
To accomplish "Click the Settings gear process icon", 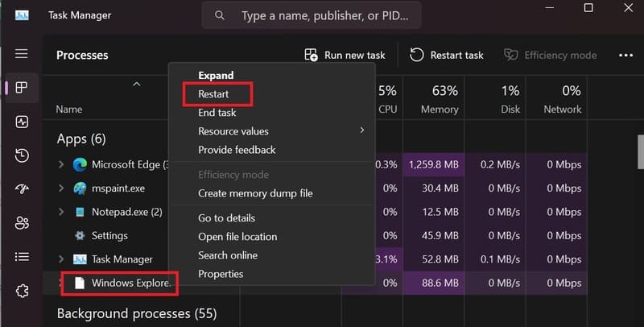I will click(80, 236).
